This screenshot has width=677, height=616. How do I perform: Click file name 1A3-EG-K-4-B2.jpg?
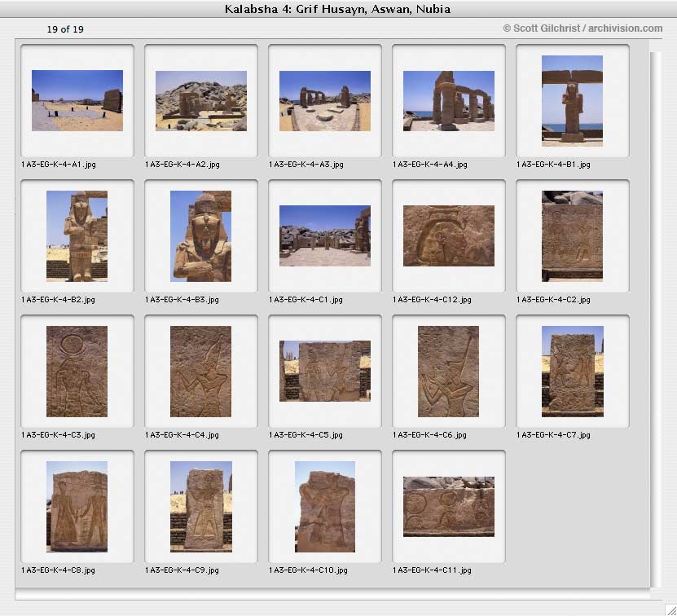(58, 299)
